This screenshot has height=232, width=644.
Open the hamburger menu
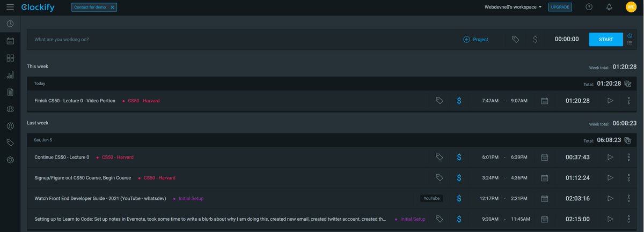(10, 7)
